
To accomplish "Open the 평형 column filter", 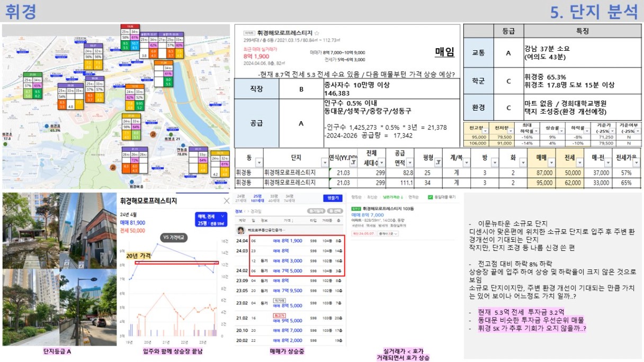I will [438, 163].
